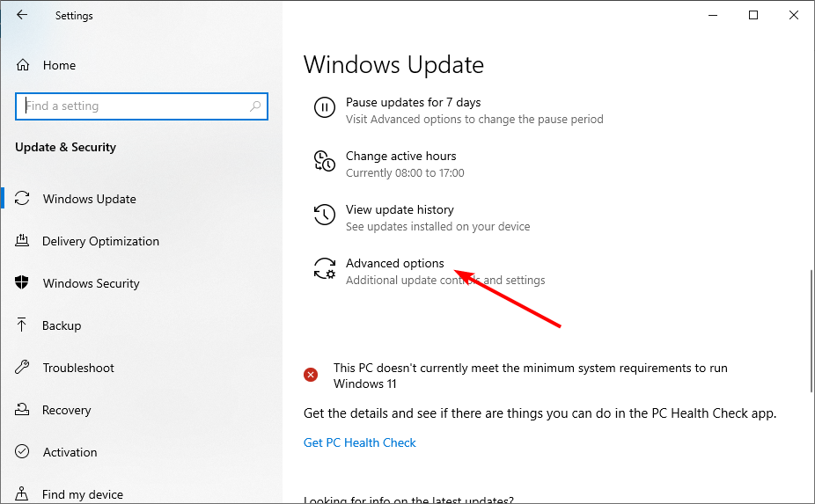The height and width of the screenshot is (504, 815).
Task: Go to the Recovery settings
Action: coord(66,410)
